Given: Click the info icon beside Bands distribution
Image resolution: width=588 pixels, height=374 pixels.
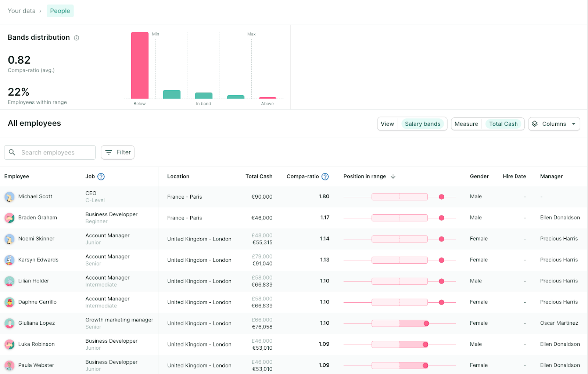Looking at the screenshot, I should pos(76,37).
